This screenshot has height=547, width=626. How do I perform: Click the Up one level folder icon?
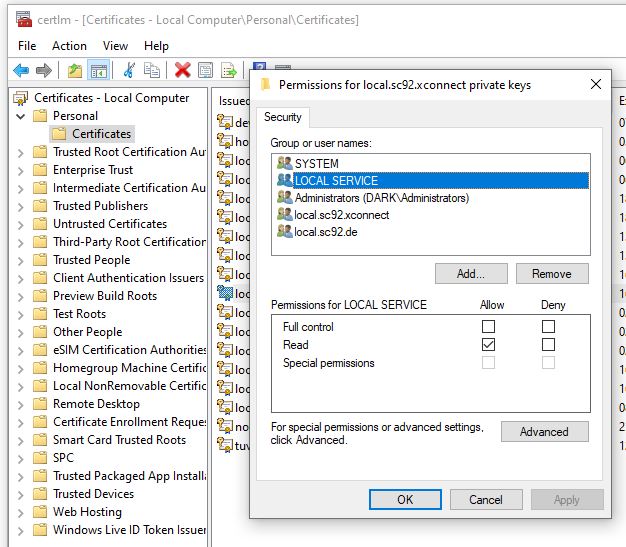coord(75,70)
